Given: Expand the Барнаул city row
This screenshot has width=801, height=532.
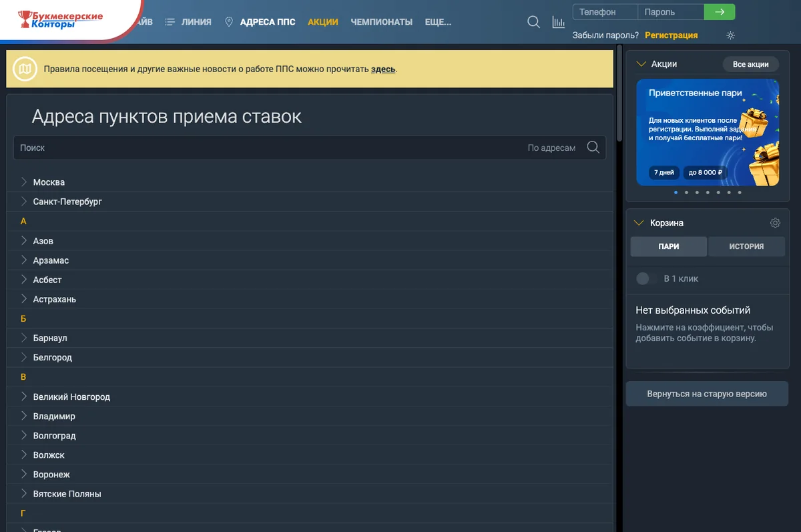Looking at the screenshot, I should tap(310, 338).
